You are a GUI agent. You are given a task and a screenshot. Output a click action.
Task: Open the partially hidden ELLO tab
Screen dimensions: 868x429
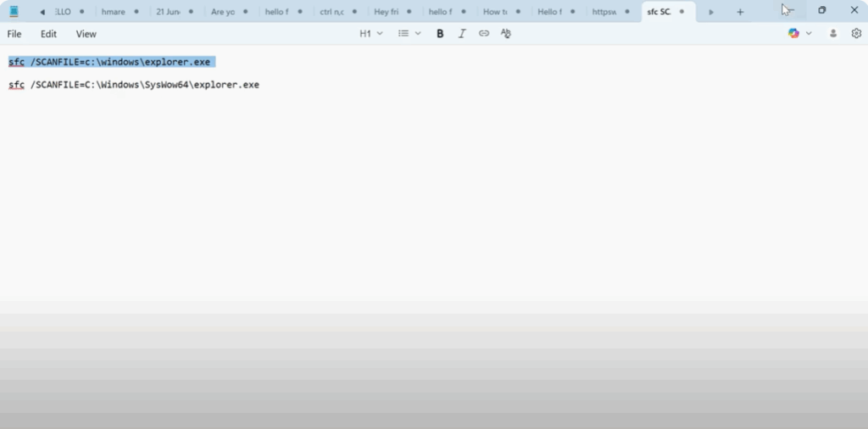[70, 12]
